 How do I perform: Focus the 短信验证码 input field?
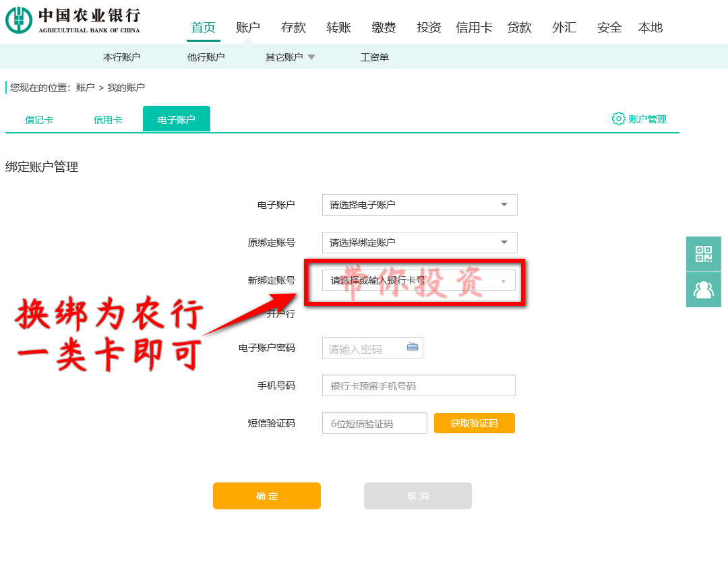(x=375, y=423)
